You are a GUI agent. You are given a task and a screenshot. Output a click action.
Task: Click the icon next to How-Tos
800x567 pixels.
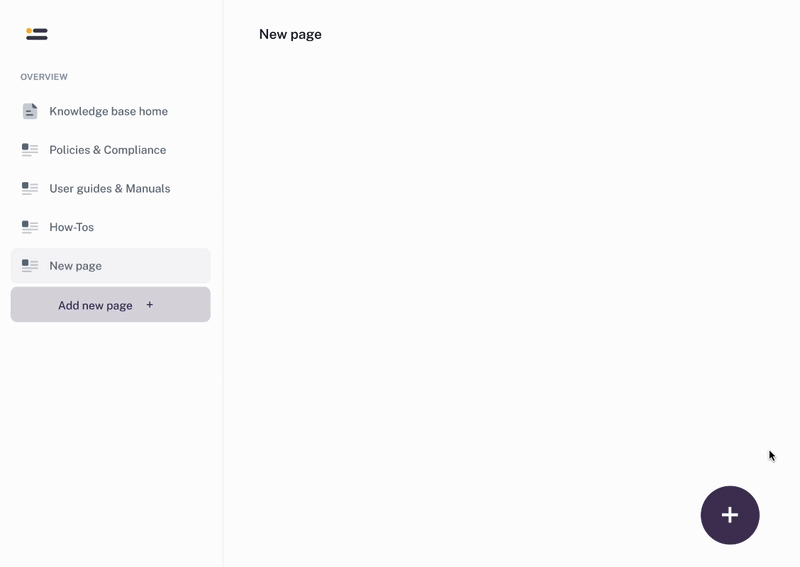(x=30, y=227)
